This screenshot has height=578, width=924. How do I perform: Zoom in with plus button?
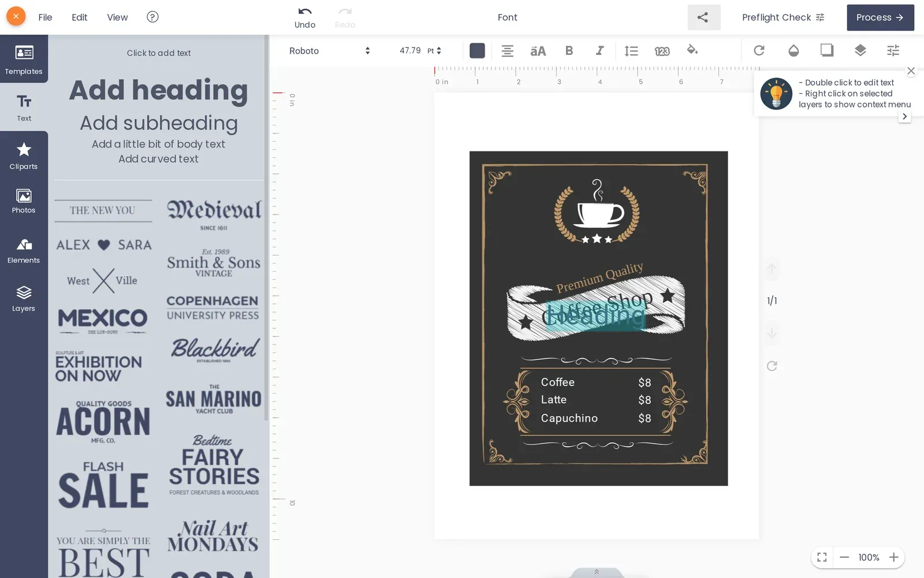pos(893,557)
